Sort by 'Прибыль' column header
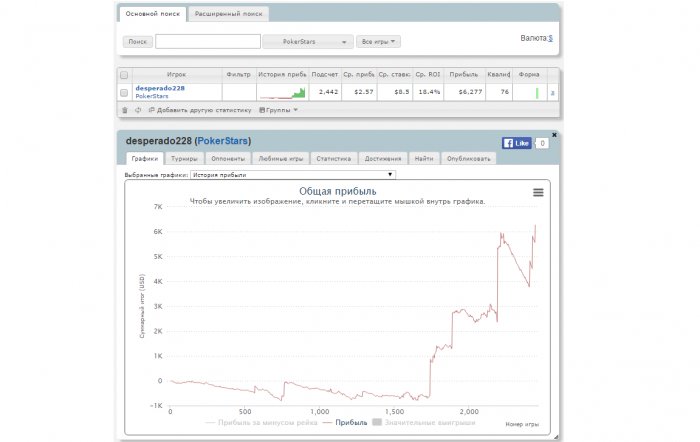 click(464, 75)
